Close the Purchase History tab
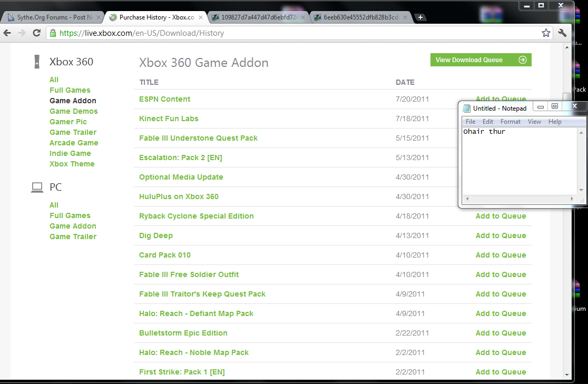 coord(201,17)
